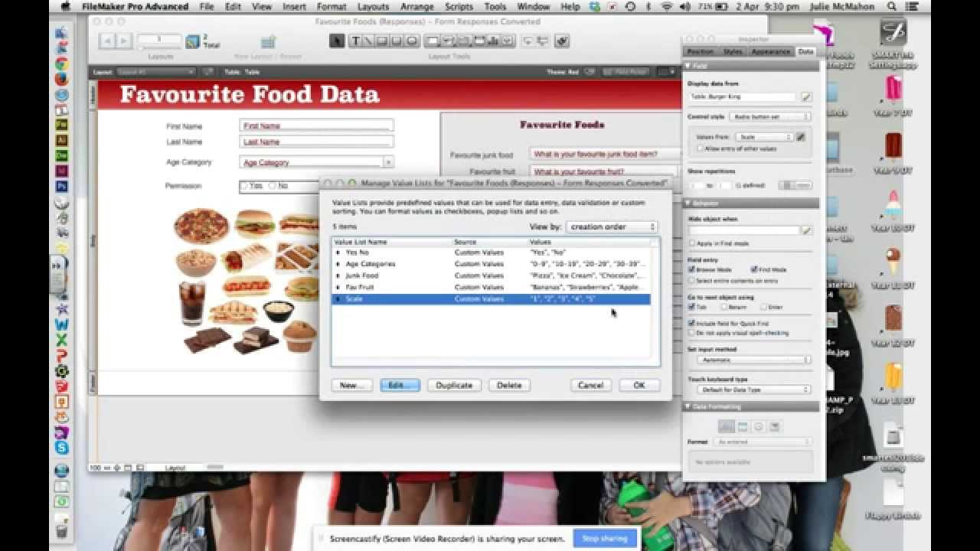980x551 pixels.
Task: Toggle Include field for Quick Find
Action: (x=692, y=324)
